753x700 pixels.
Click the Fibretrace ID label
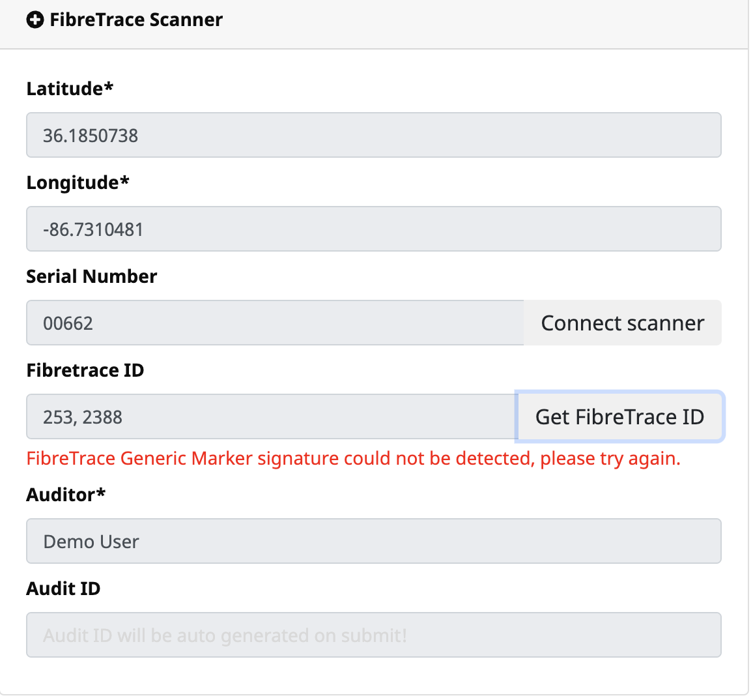click(85, 370)
